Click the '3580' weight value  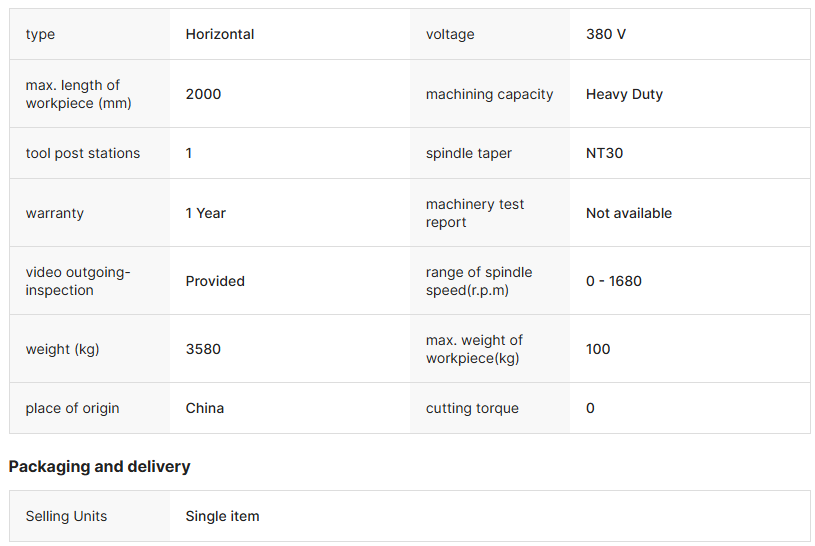pos(203,349)
